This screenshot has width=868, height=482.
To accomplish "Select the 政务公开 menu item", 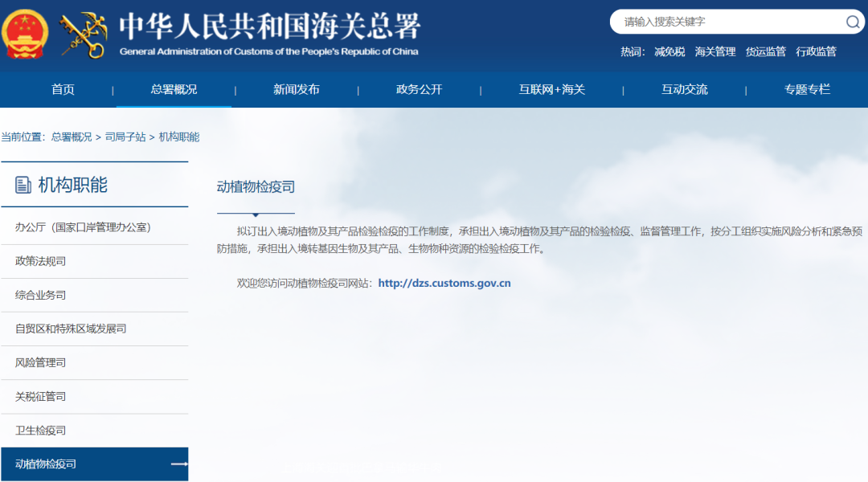I will [x=419, y=90].
